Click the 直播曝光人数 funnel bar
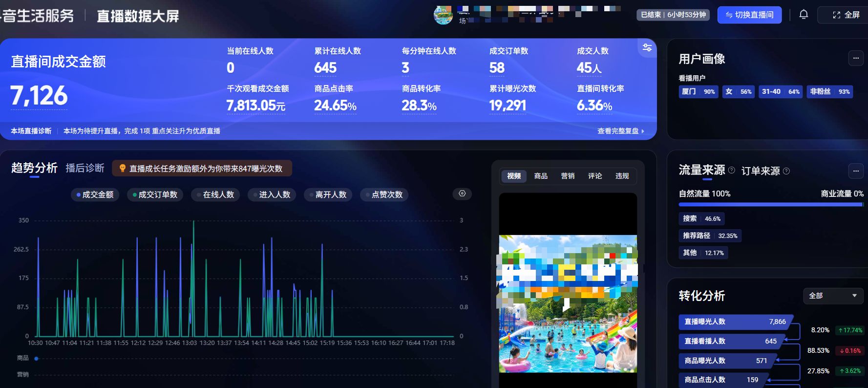 pyautogui.click(x=735, y=322)
